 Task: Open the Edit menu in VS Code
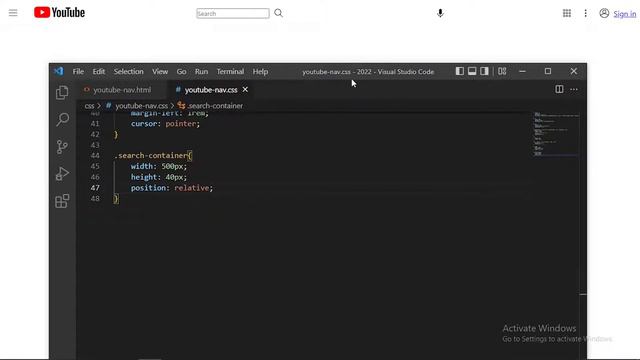click(x=98, y=71)
